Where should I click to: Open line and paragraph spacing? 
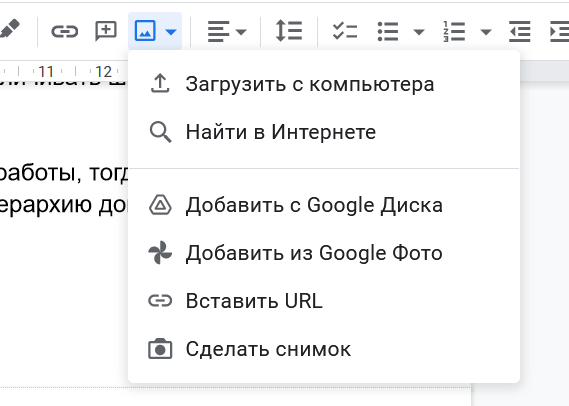click(289, 31)
